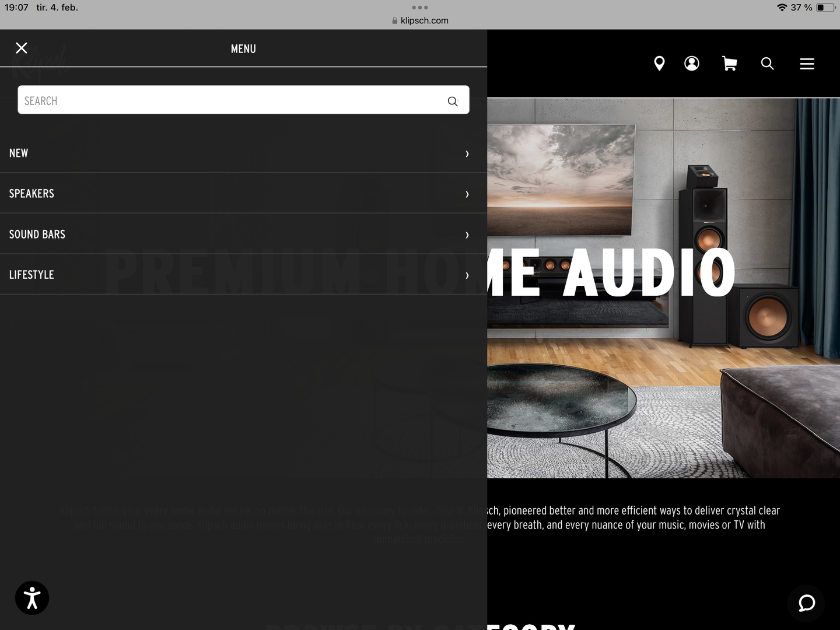Tap the three-dot multitasking control at top
840x630 pixels.
(420, 8)
